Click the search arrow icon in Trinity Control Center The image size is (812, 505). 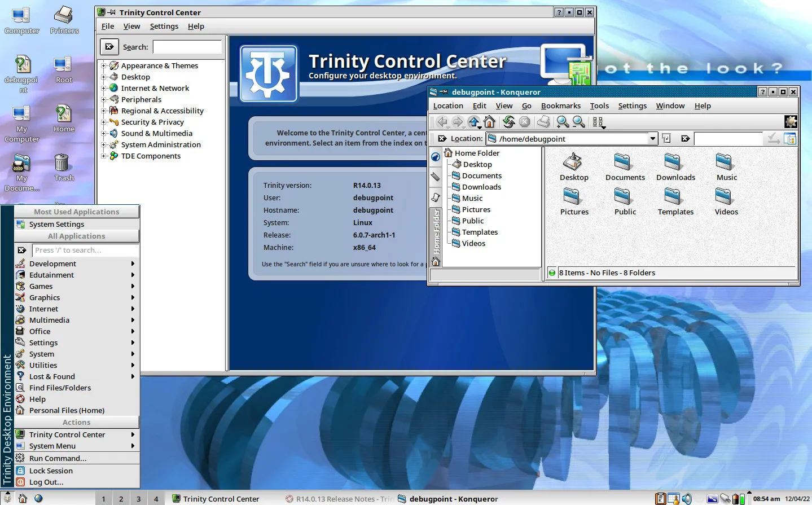point(109,46)
